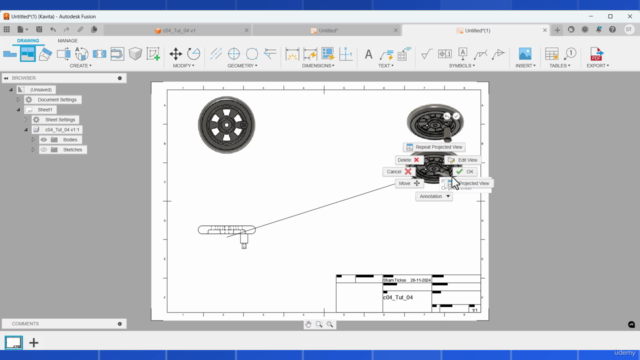Screen dimensions: 640x360
Task: Toggle the Browser panel pin dot
Action: [x=120, y=78]
